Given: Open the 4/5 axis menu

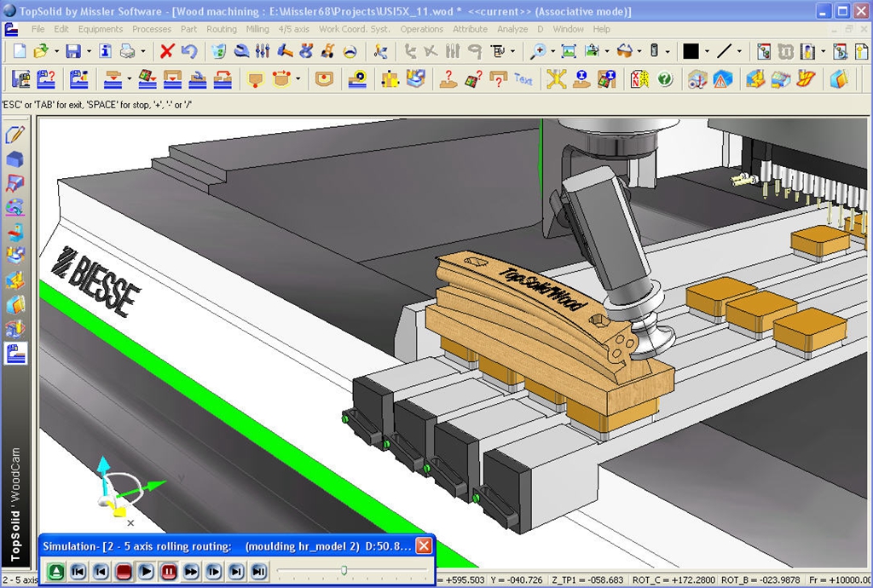Looking at the screenshot, I should pos(294,29).
